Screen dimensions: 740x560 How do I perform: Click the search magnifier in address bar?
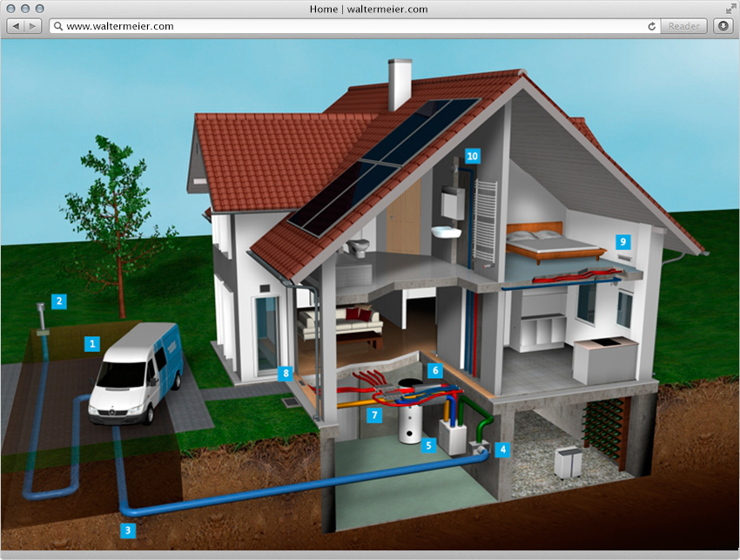click(58, 26)
